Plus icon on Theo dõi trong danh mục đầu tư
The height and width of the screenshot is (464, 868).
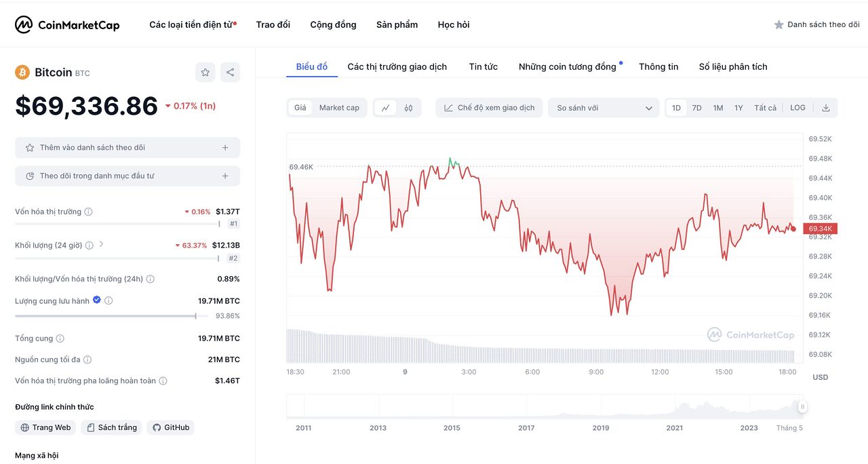225,176
